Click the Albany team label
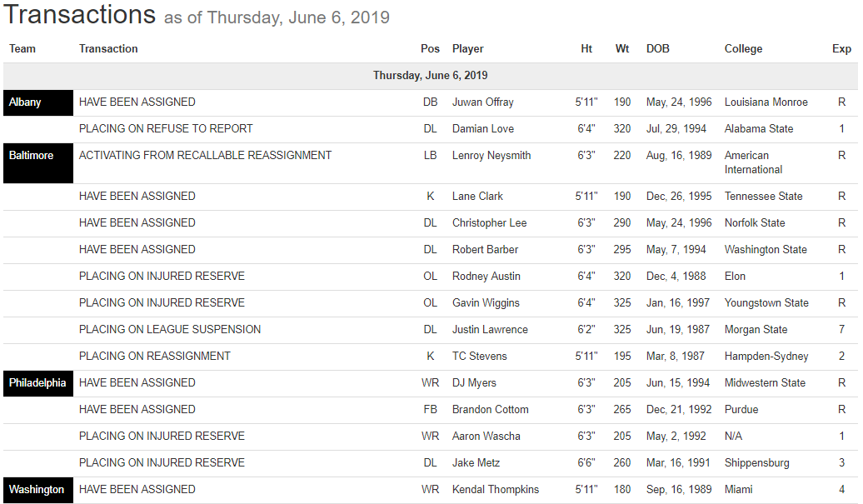Image resolution: width=863 pixels, height=504 pixels. [x=25, y=102]
